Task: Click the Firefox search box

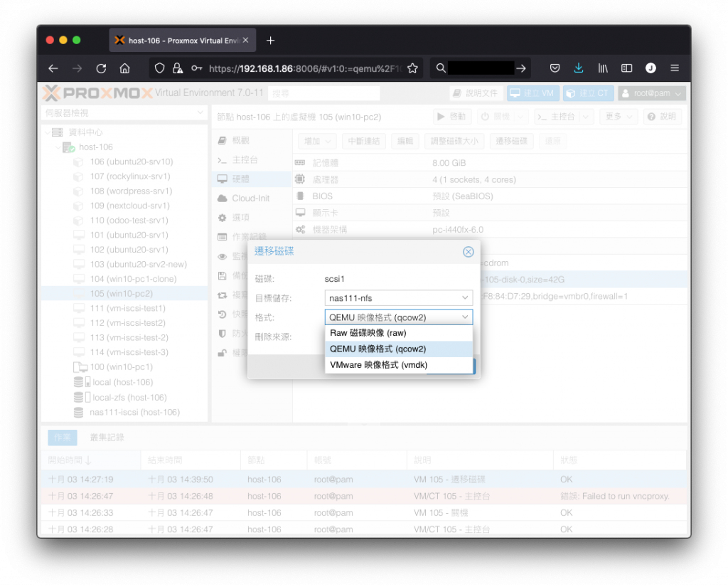Action: tap(481, 68)
